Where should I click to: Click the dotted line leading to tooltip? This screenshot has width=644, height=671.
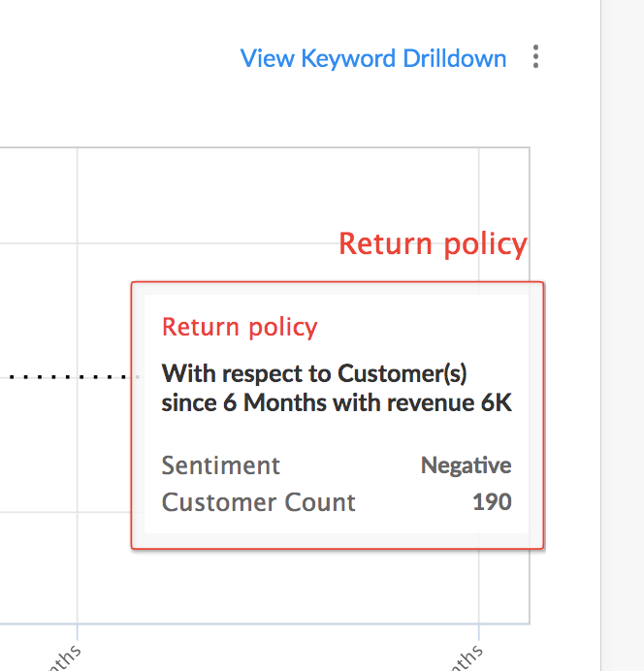(68, 375)
